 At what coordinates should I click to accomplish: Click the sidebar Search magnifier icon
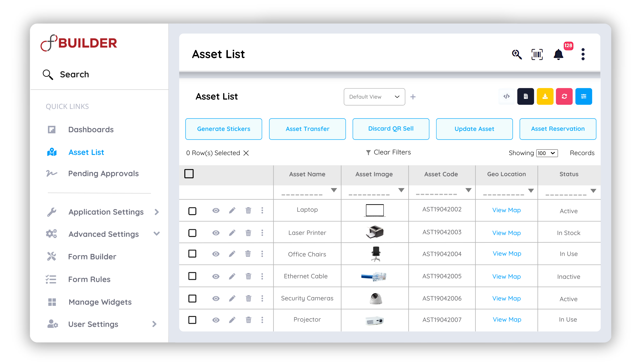(x=48, y=74)
